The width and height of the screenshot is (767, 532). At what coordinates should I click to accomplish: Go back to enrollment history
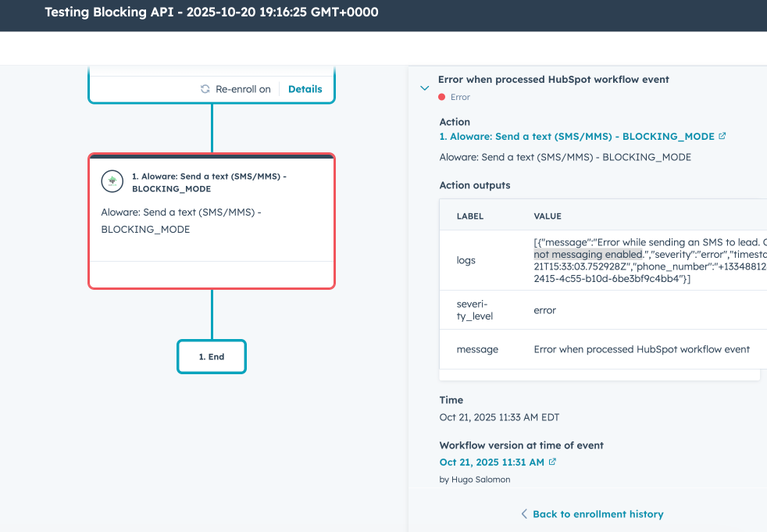tap(598, 514)
